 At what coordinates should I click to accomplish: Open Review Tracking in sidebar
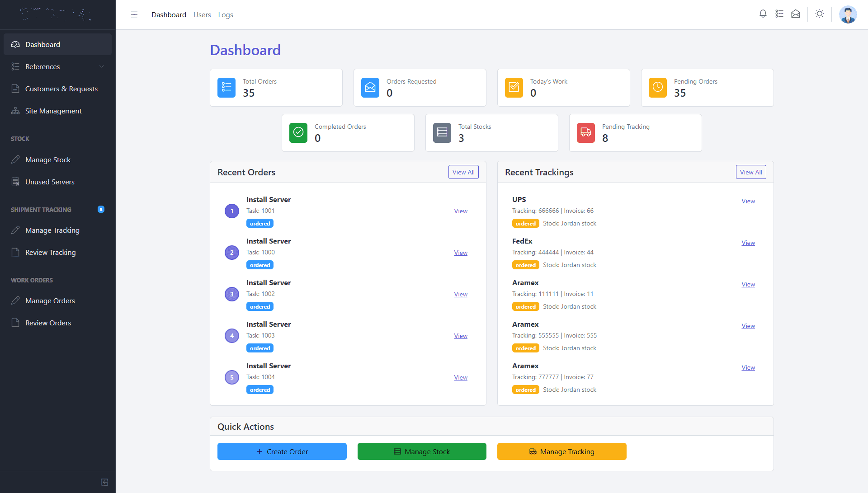point(58,252)
